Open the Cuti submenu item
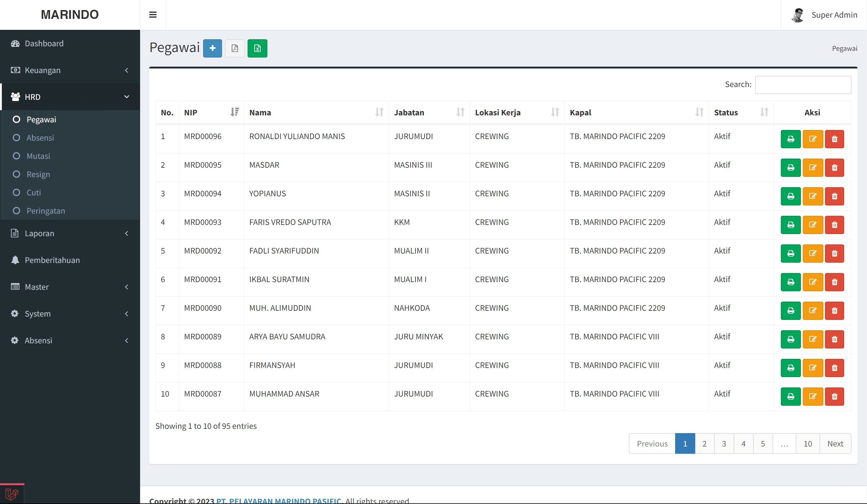 coord(34,193)
